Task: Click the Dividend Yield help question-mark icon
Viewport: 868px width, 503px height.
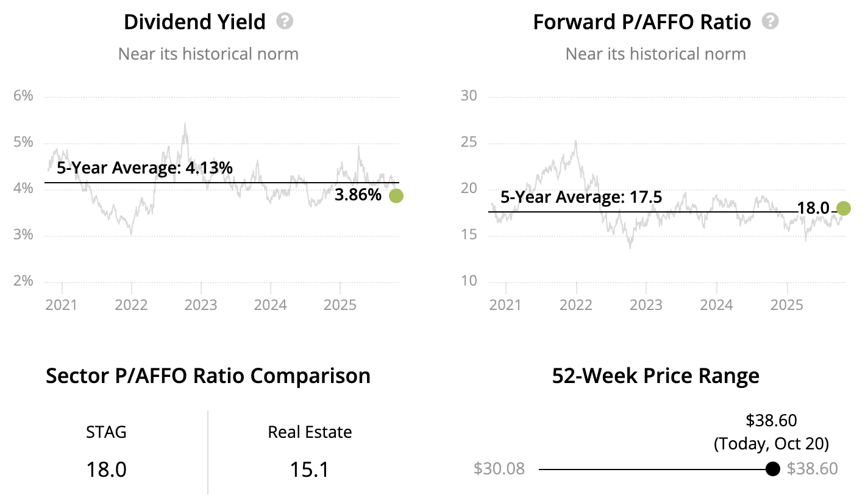Action: [x=285, y=22]
